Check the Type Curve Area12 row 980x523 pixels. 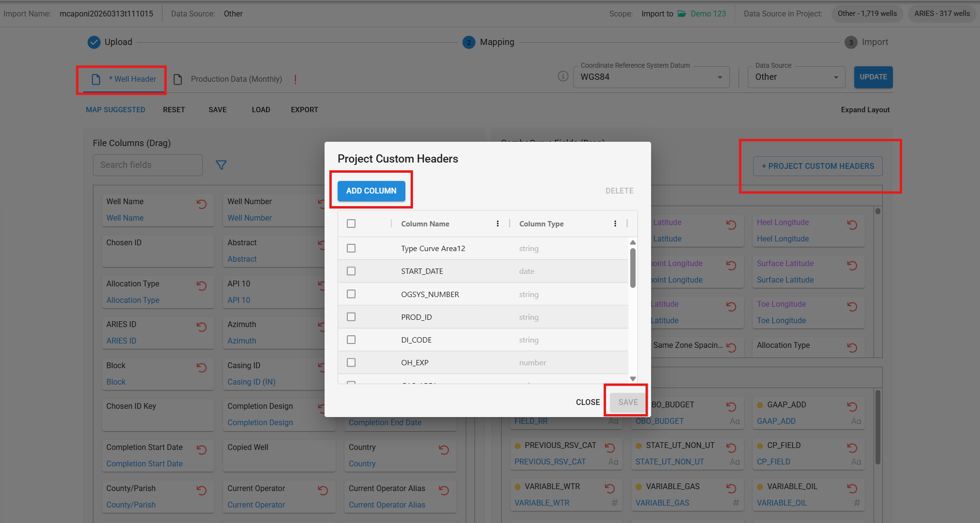[351, 248]
